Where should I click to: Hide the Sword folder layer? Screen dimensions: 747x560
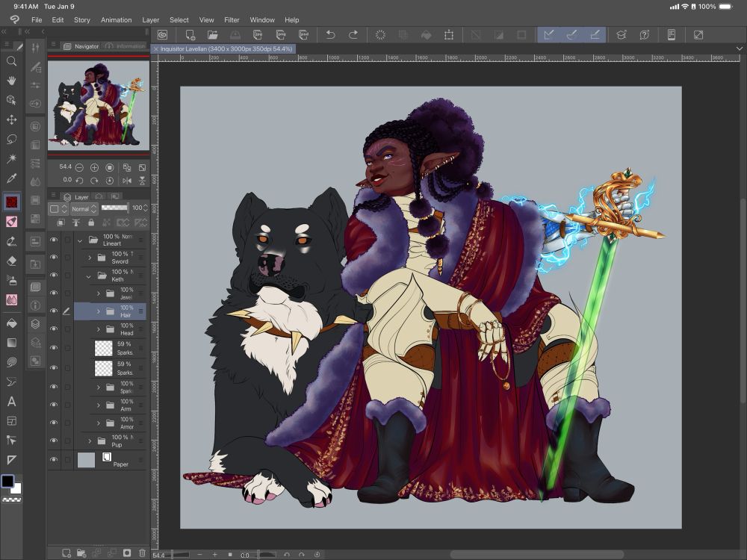54,257
